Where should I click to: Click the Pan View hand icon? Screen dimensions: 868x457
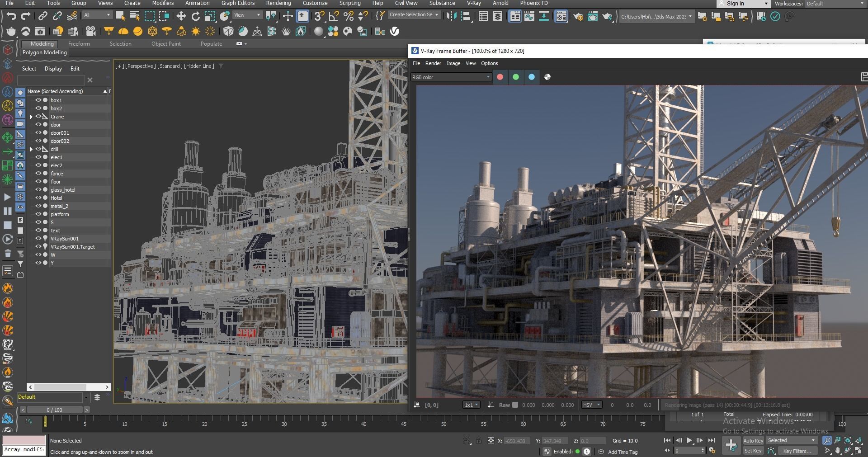pyautogui.click(x=838, y=451)
